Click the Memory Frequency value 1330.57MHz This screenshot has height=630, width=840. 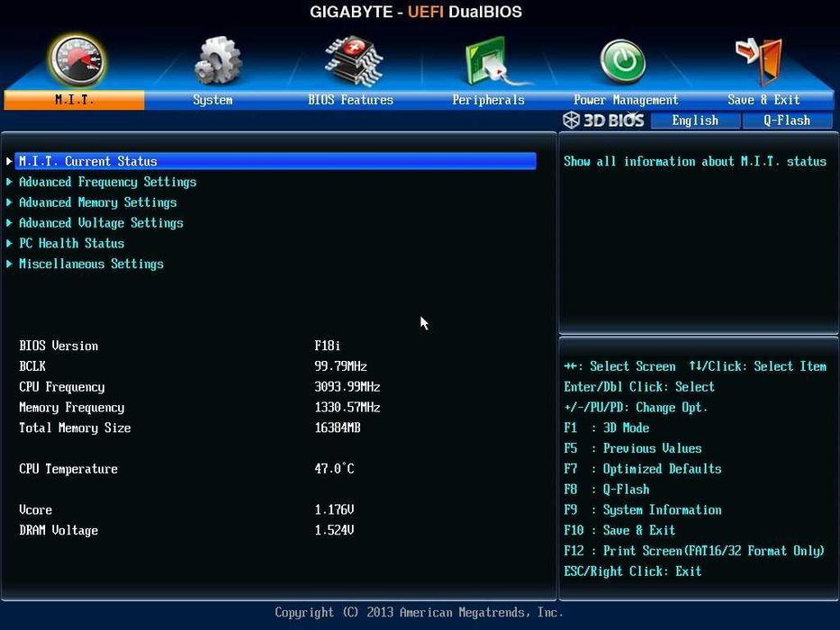(348, 407)
